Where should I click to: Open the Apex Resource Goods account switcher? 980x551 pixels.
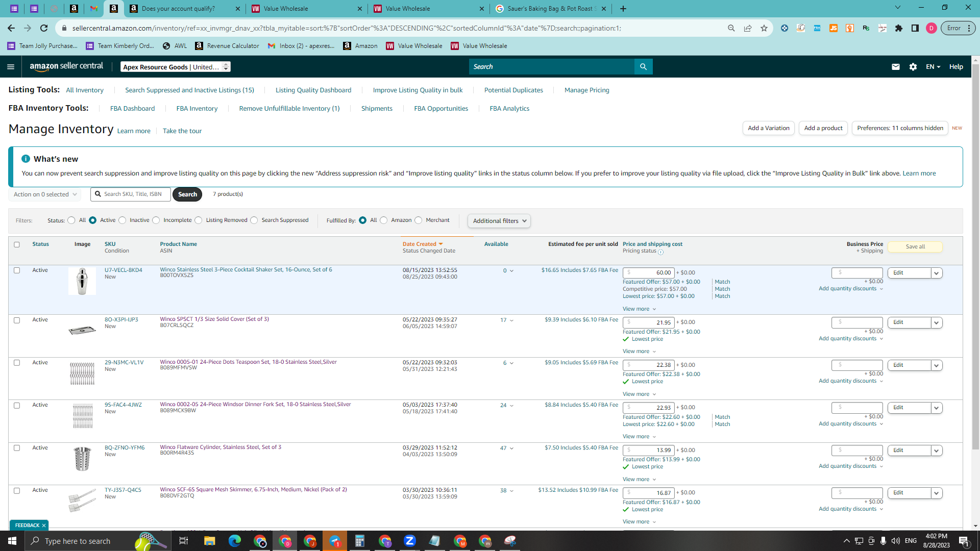(176, 67)
